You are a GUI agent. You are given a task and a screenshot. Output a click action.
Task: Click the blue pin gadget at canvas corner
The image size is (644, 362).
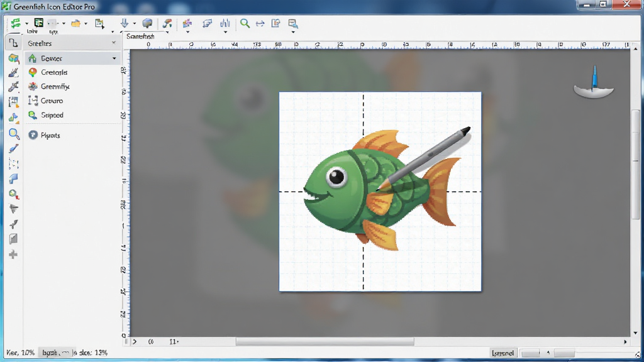pyautogui.click(x=594, y=82)
